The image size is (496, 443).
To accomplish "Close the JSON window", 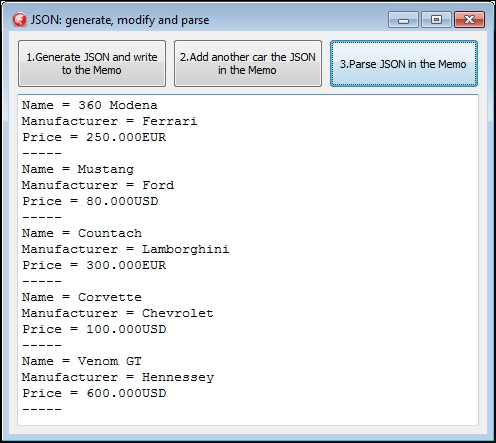I will [x=469, y=20].
